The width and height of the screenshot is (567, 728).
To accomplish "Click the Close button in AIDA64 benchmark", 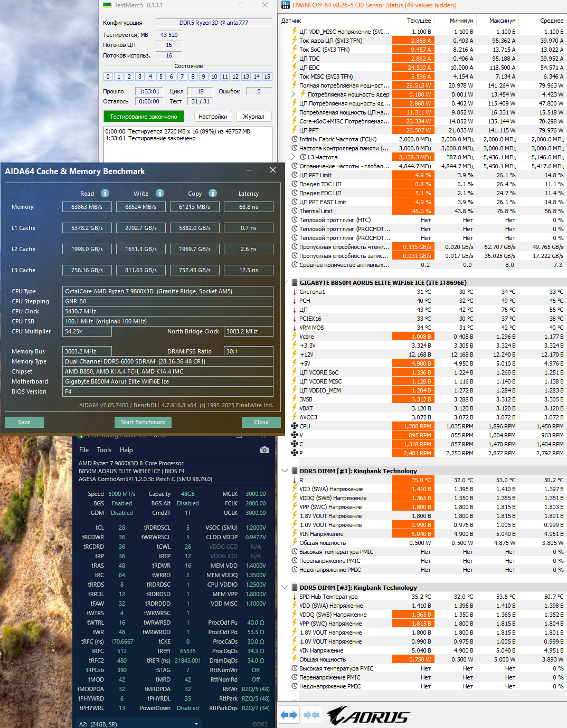I will pyautogui.click(x=261, y=422).
